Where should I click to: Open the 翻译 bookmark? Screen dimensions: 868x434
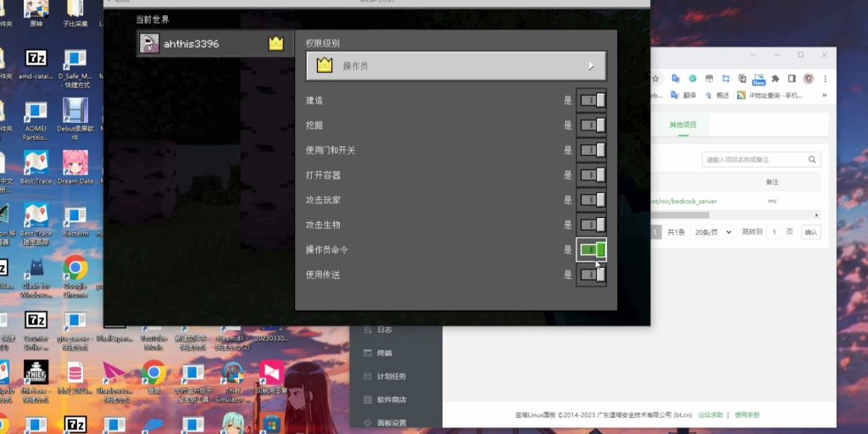pos(683,95)
